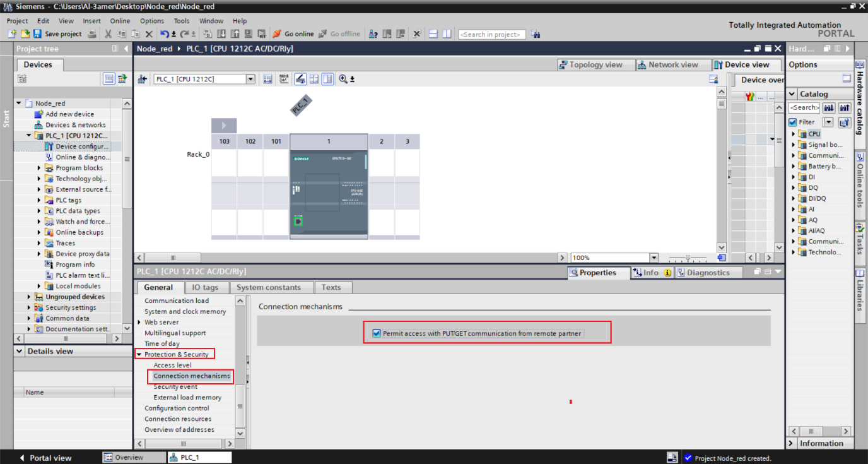868x464 pixels.
Task: Click the zoom magnifier icon in device toolbar
Action: pyautogui.click(x=343, y=79)
